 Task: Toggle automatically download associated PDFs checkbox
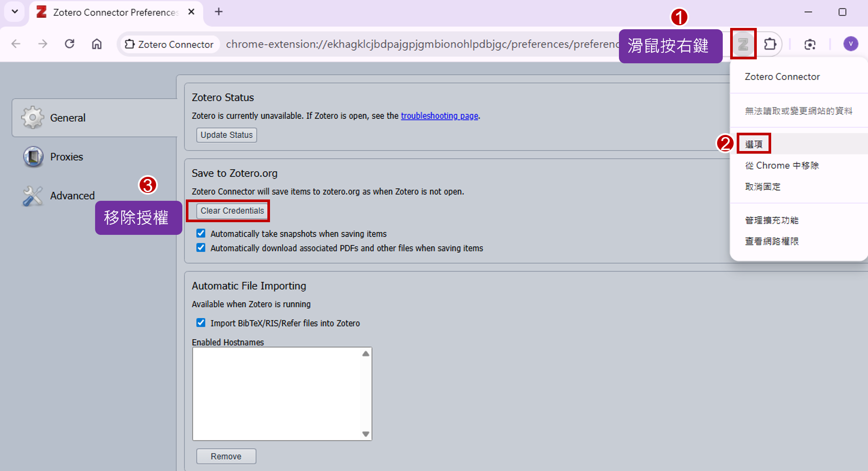pos(201,248)
